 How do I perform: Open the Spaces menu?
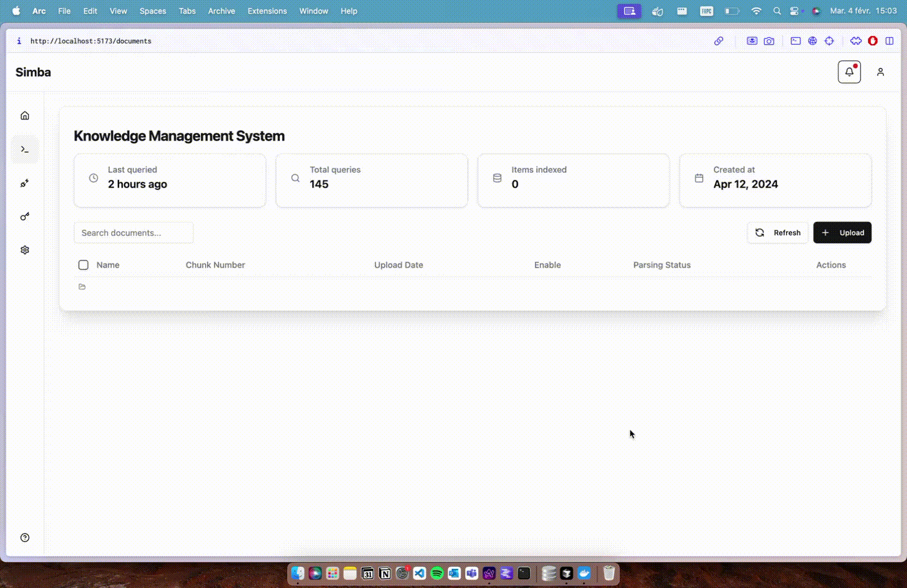(x=153, y=11)
